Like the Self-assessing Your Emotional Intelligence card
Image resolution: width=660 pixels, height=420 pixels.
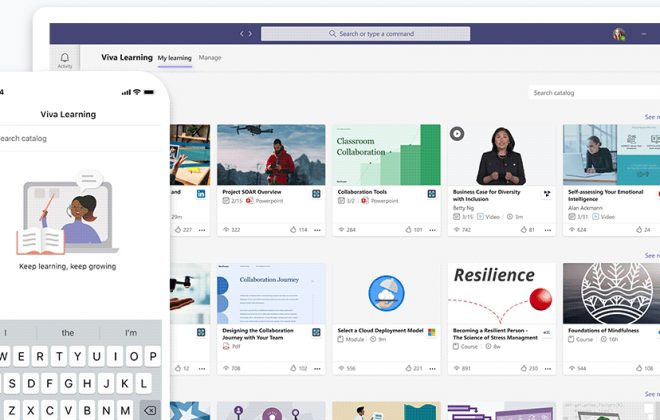[x=639, y=229]
